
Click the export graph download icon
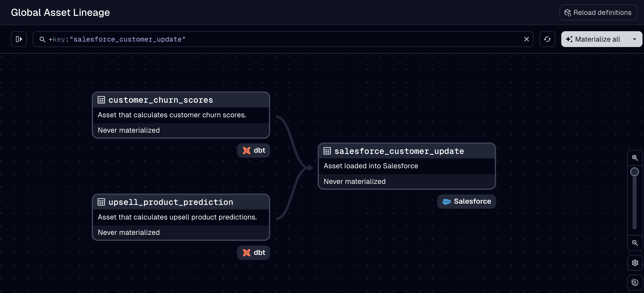point(635,283)
